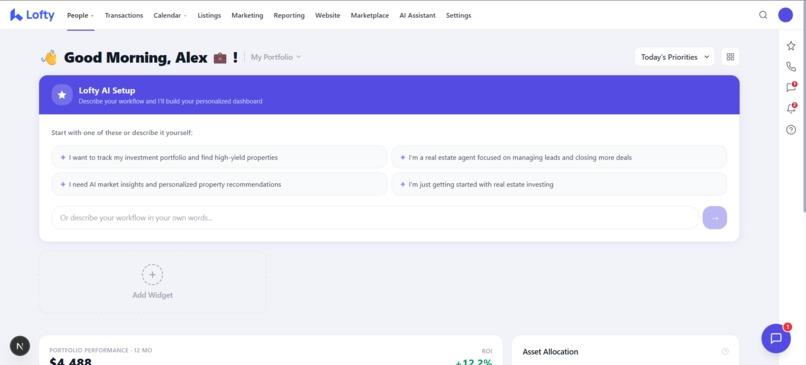Click the dashboard grid layout icon
Viewport: 806px width, 365px height.
click(x=730, y=57)
